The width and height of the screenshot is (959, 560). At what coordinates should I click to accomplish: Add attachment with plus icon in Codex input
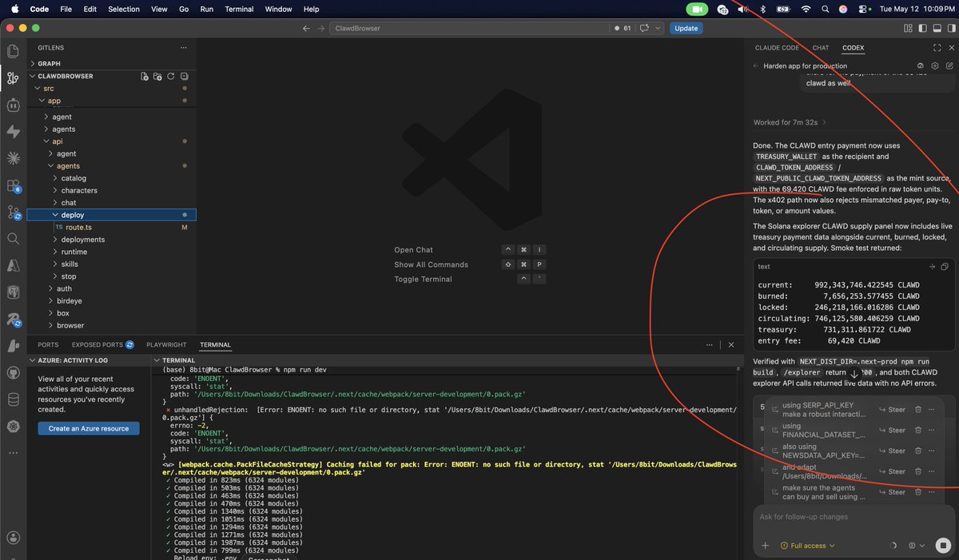pyautogui.click(x=765, y=546)
